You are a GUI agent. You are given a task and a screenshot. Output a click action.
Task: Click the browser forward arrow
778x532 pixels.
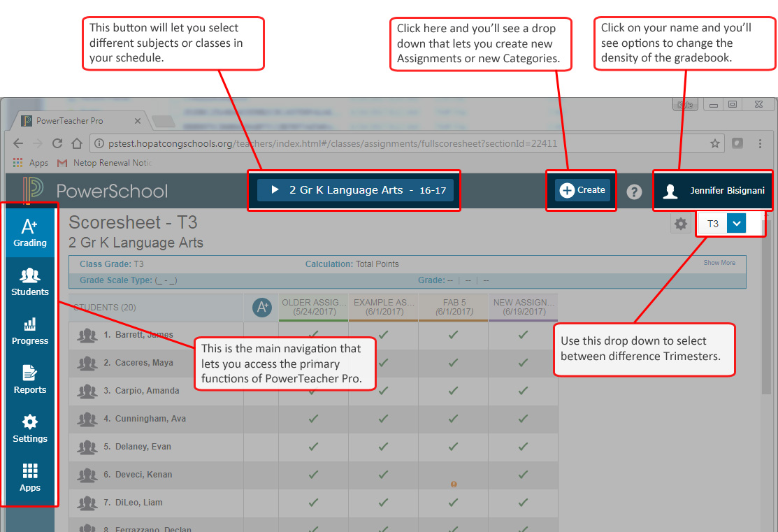[x=38, y=143]
